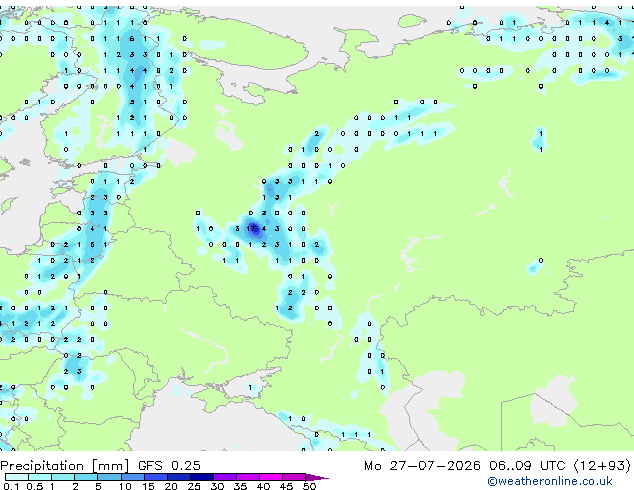Pick legend swatch between 2 and 5
634x490 pixels.
pyautogui.click(x=86, y=477)
